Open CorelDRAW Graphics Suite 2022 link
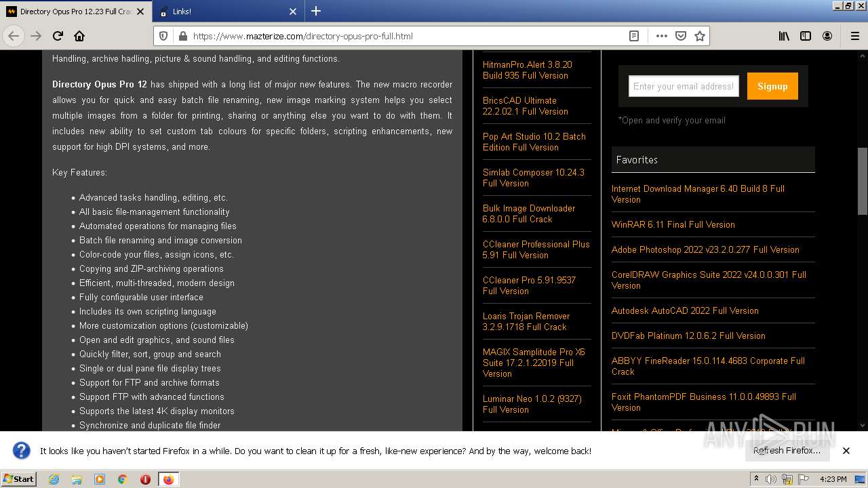The image size is (868, 488). [x=709, y=280]
